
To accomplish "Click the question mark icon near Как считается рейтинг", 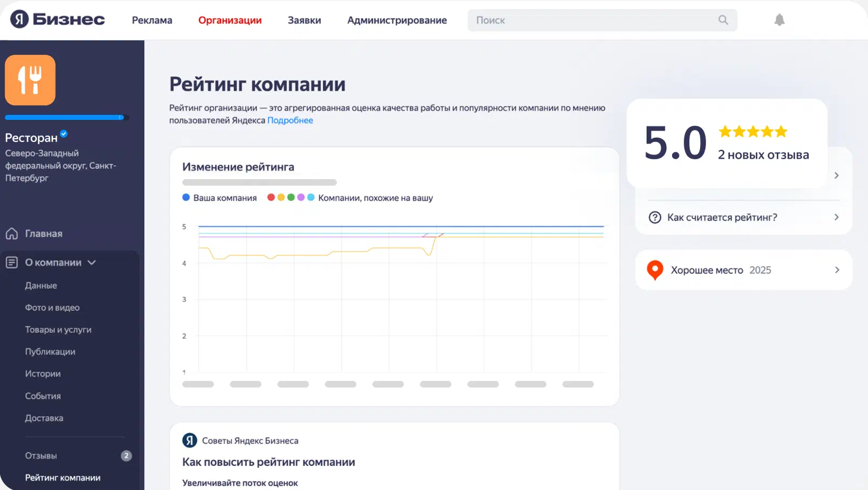I will tap(655, 217).
